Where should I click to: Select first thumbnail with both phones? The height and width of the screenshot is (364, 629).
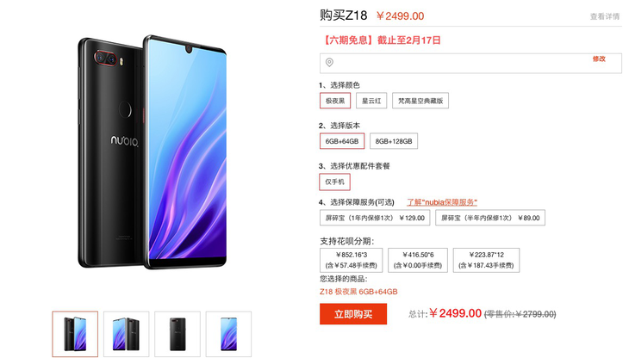pyautogui.click(x=75, y=334)
